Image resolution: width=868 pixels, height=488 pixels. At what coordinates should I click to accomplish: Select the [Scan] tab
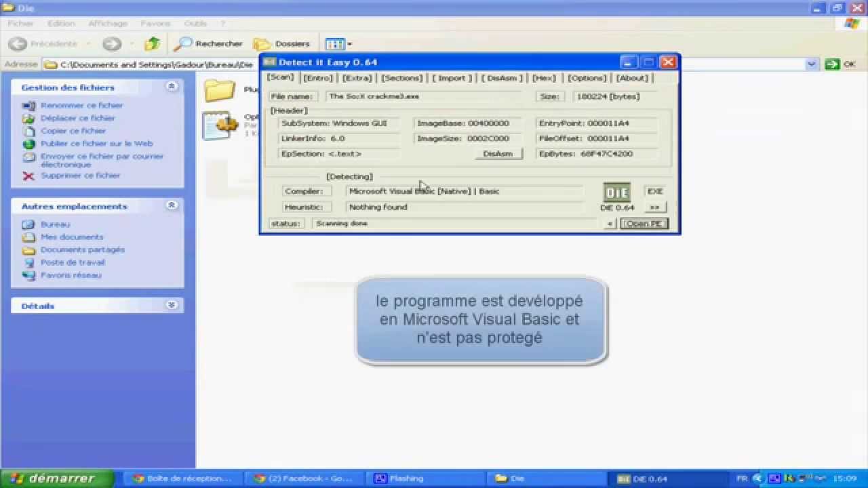[x=281, y=77]
